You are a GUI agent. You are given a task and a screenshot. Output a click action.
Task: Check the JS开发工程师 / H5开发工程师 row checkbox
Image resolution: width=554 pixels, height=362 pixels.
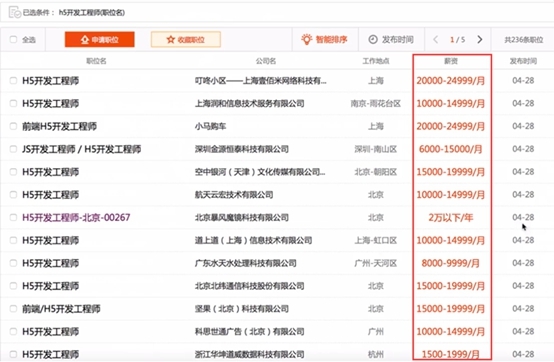point(13,149)
